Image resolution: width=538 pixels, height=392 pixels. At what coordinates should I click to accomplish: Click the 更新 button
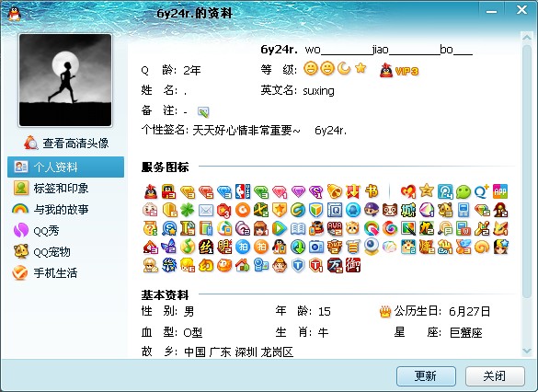click(x=426, y=376)
